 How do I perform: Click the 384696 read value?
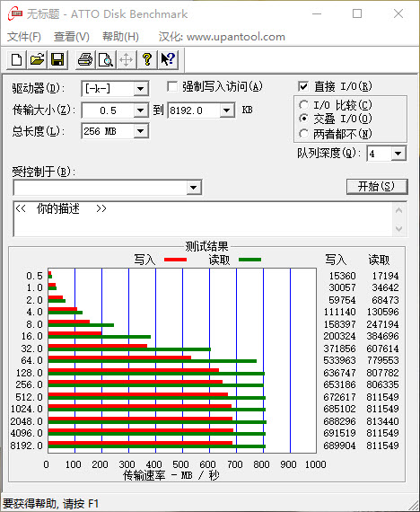point(382,336)
